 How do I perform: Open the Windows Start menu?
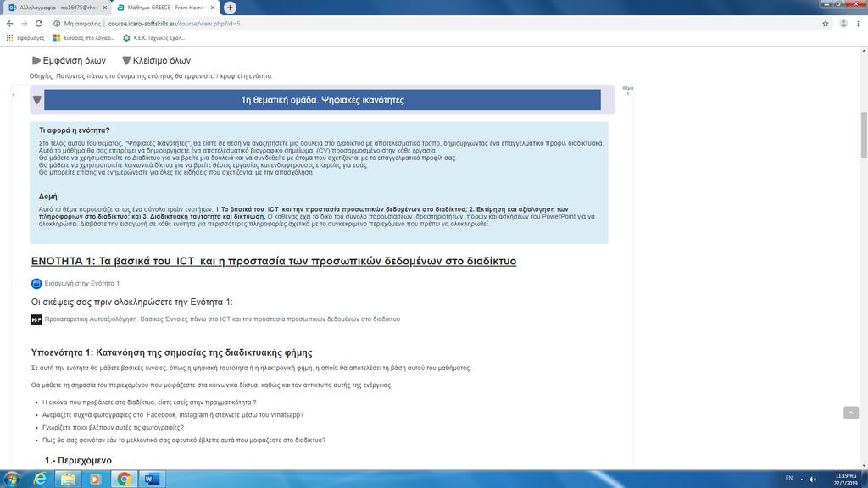[12, 479]
